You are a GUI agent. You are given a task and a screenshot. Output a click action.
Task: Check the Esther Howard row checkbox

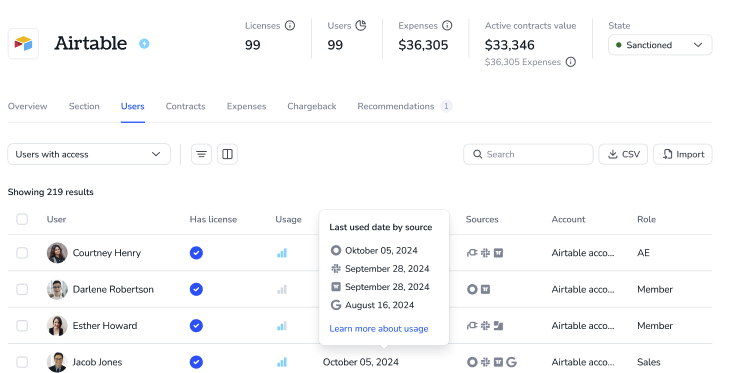tap(22, 326)
